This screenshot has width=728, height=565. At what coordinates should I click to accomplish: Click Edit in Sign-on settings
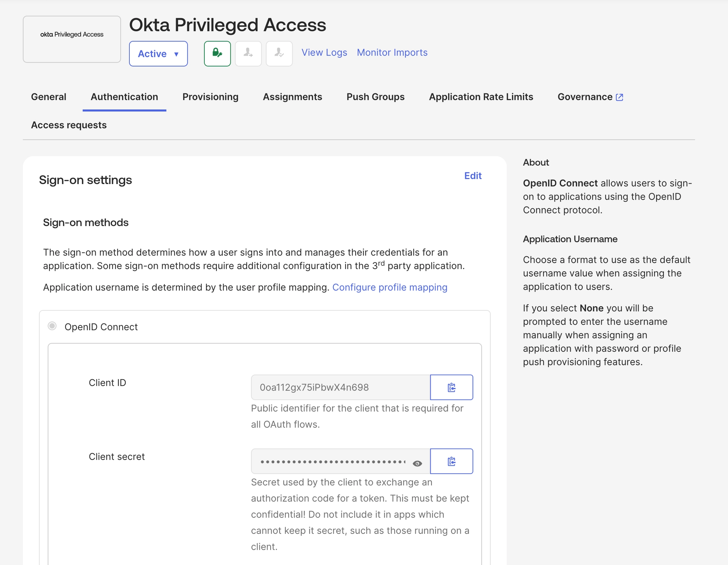(x=472, y=176)
